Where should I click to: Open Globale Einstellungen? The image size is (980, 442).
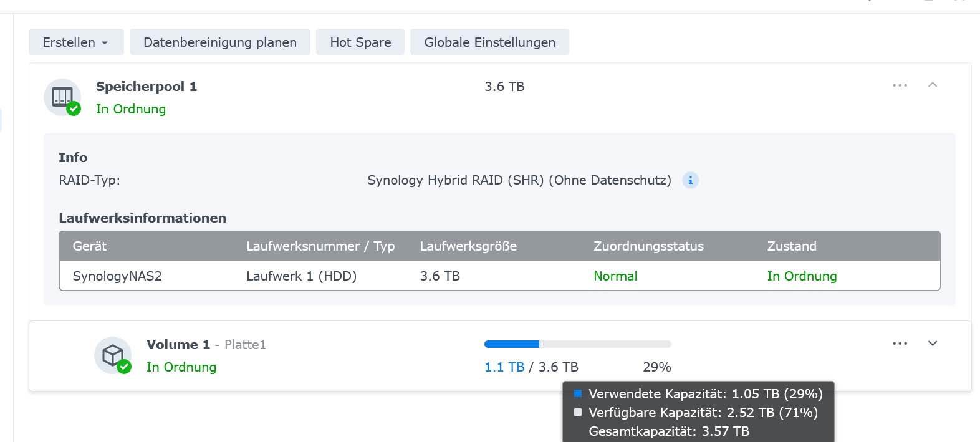(489, 42)
